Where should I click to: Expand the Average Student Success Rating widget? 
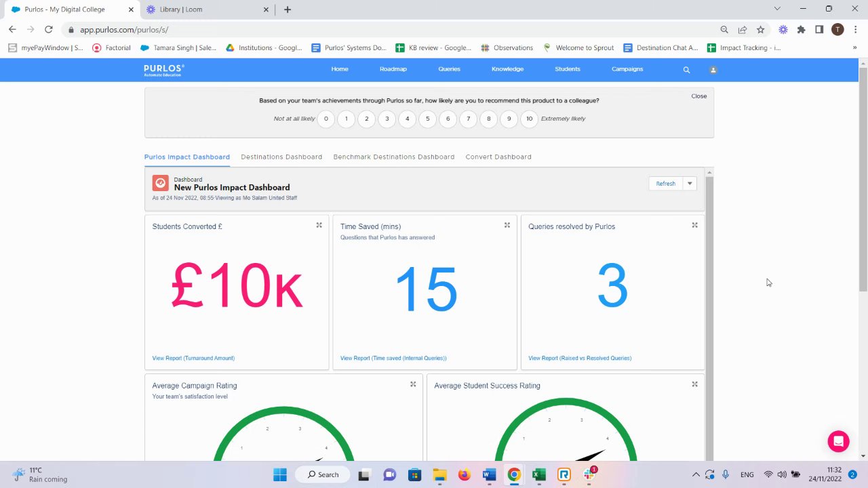pyautogui.click(x=694, y=384)
